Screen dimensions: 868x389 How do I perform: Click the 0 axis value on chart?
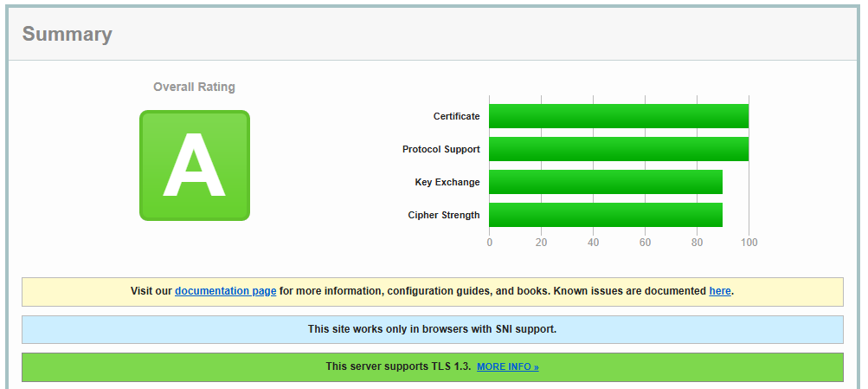[489, 243]
